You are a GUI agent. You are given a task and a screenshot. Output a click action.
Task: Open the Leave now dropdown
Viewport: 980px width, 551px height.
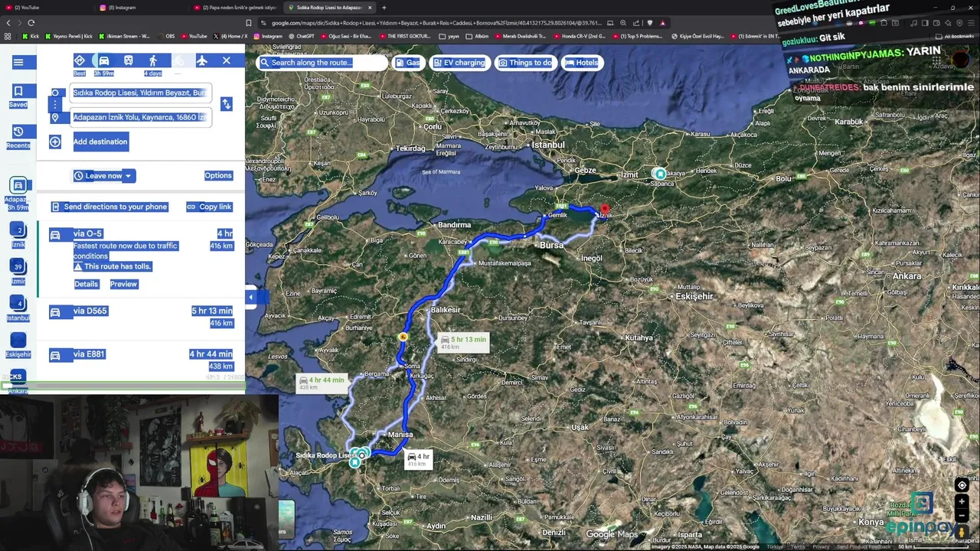point(103,176)
